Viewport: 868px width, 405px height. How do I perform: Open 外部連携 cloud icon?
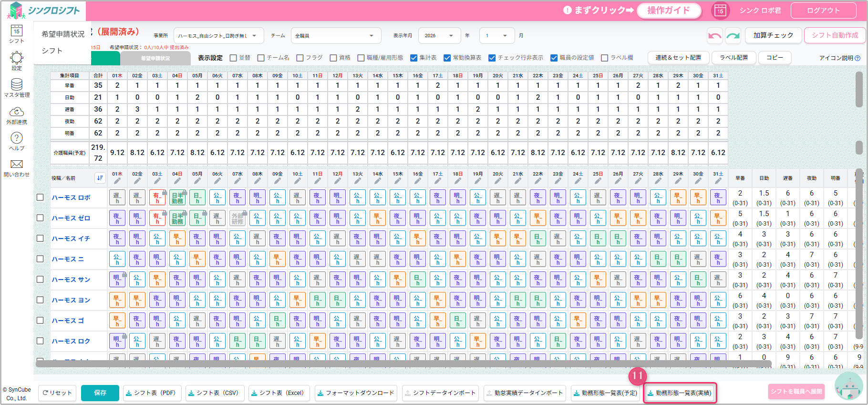click(x=17, y=115)
